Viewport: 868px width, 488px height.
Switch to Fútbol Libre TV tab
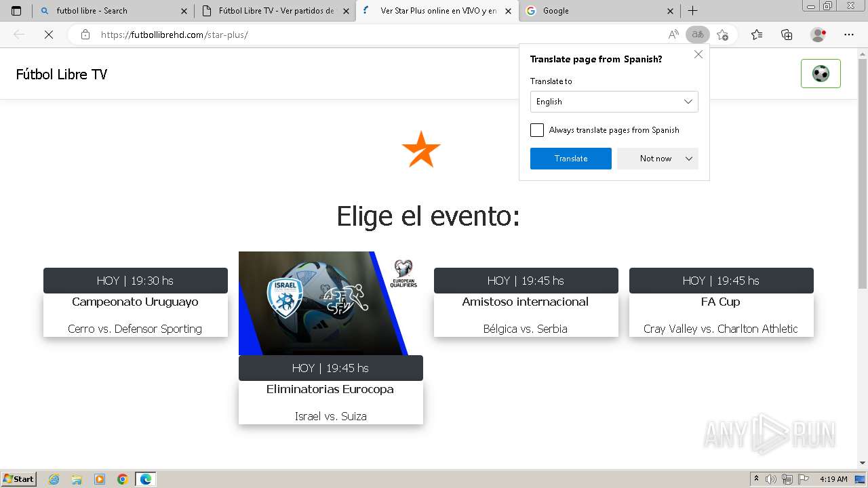point(275,11)
